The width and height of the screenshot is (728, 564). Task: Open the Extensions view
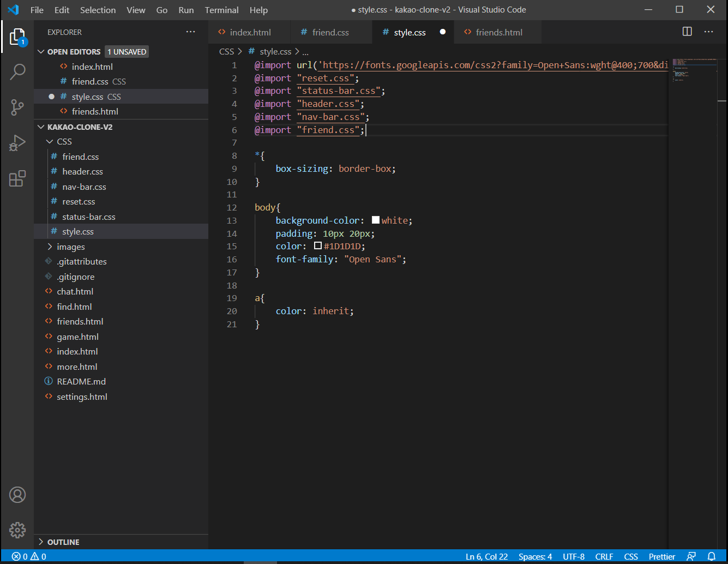point(17,178)
